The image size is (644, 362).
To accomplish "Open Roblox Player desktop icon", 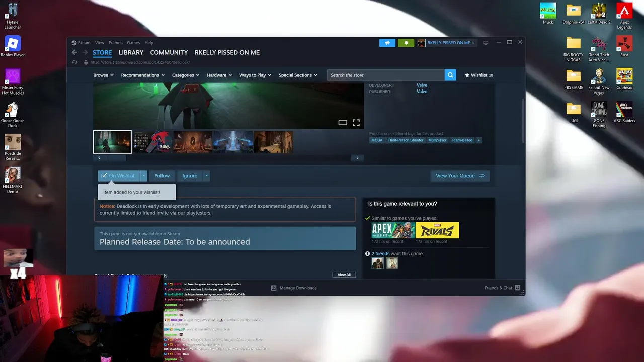I will coord(13,46).
